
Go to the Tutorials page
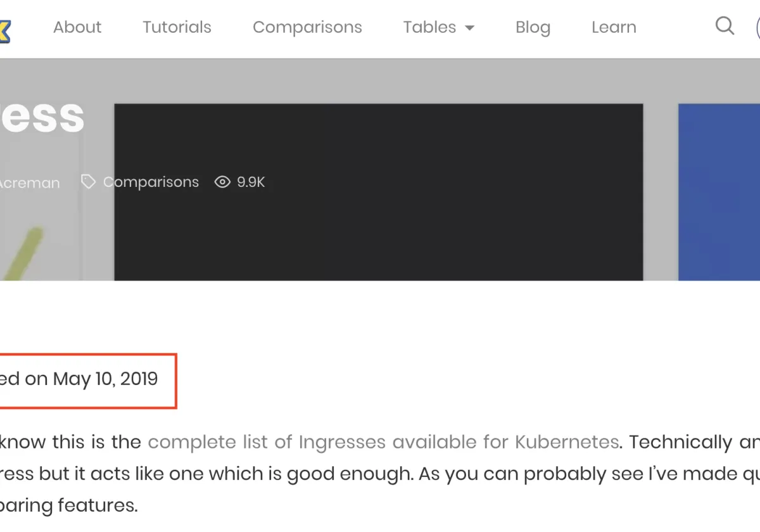pos(177,27)
